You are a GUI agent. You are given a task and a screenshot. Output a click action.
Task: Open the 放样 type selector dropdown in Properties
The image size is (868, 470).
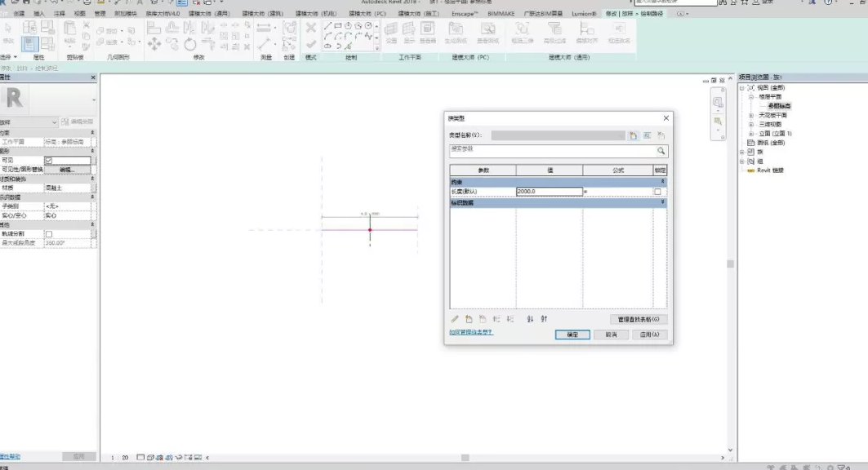[54, 122]
